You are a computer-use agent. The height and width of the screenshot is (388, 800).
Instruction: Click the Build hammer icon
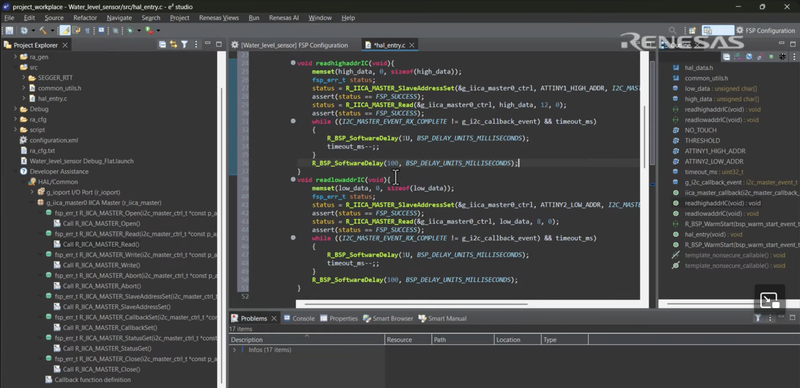43,31
